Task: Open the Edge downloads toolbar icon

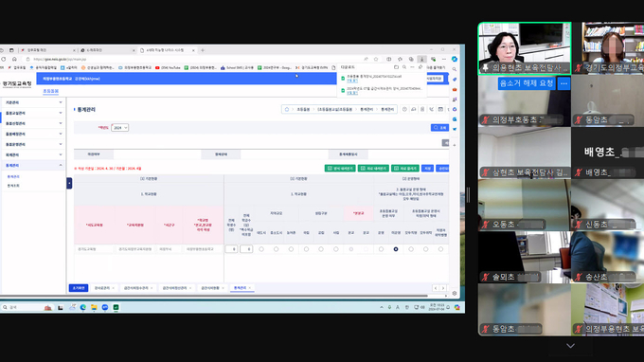Action: click(x=421, y=59)
